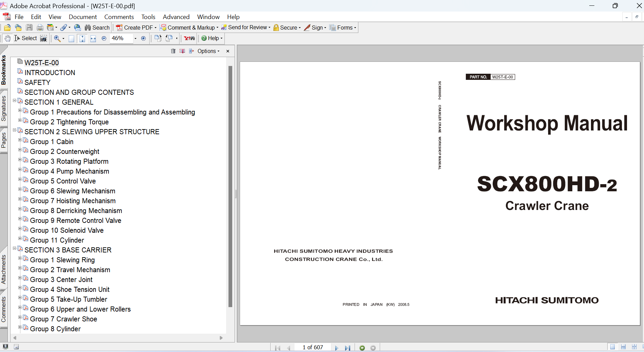Screen dimensions: 644x352
Task: Switch to Continuous page layout icon
Action: click(623, 347)
